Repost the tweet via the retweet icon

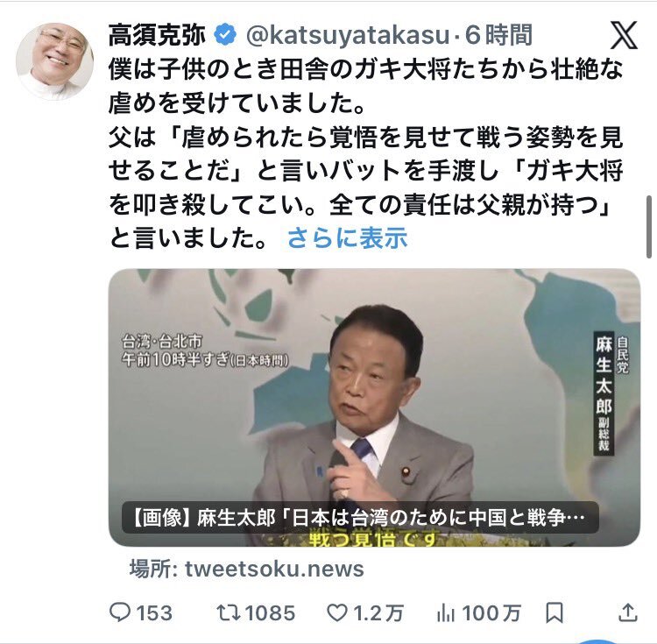pyautogui.click(x=229, y=612)
